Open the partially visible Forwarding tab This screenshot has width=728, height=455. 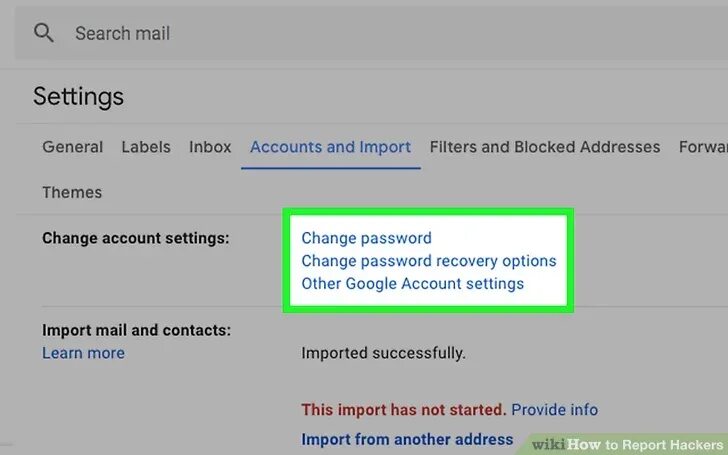[703, 147]
